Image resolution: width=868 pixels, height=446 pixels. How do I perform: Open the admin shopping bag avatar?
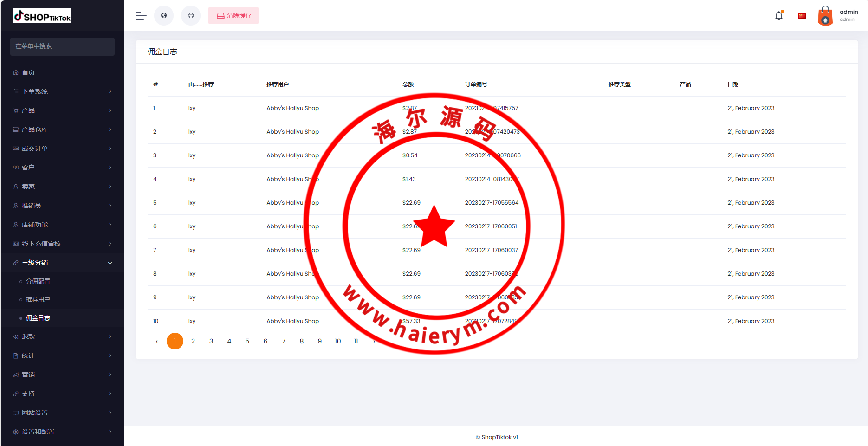point(825,16)
